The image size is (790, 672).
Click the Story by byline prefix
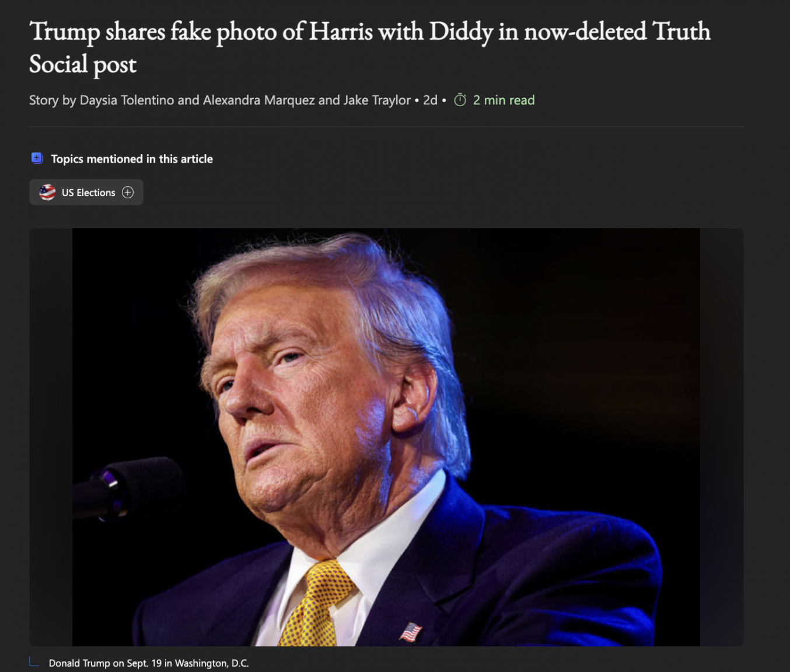(53, 100)
